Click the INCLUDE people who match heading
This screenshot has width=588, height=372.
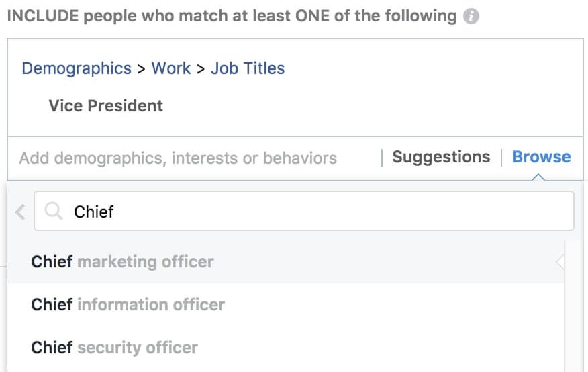pos(232,17)
